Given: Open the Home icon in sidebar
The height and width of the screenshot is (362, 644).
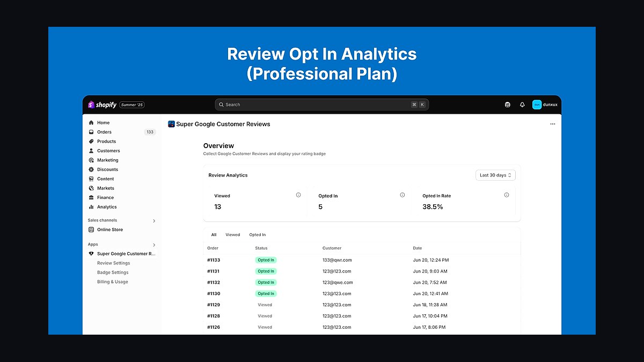Looking at the screenshot, I should click(91, 123).
